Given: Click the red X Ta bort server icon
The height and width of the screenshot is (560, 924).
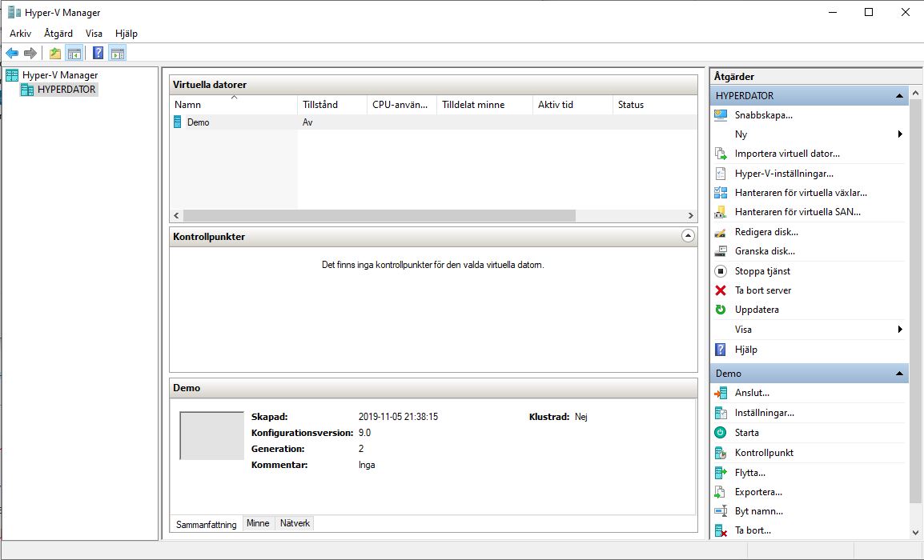Looking at the screenshot, I should 720,290.
